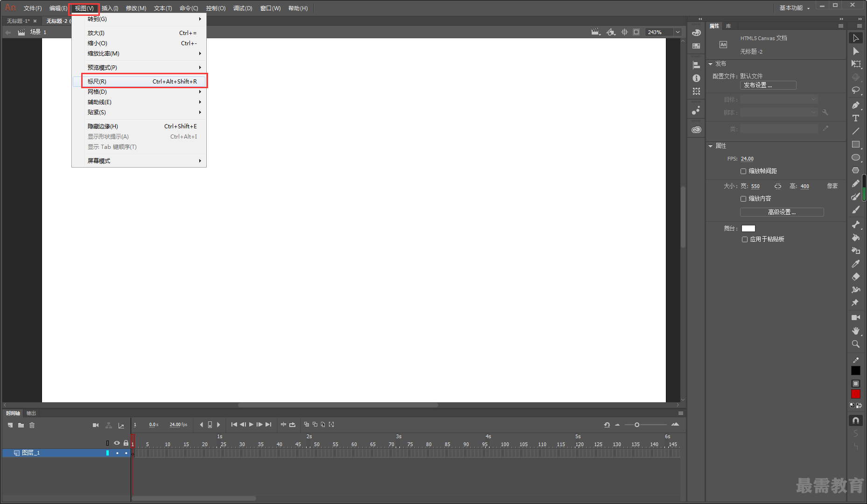
Task: Choose 放大(I) menu entry
Action: [x=139, y=33]
